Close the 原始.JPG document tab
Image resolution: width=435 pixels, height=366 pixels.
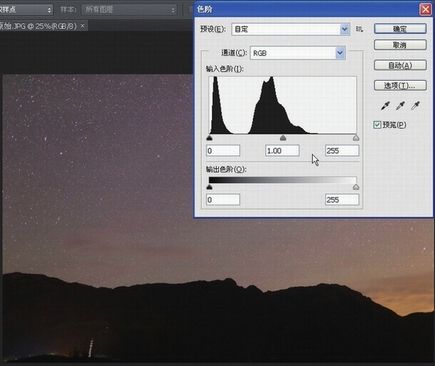tap(83, 25)
